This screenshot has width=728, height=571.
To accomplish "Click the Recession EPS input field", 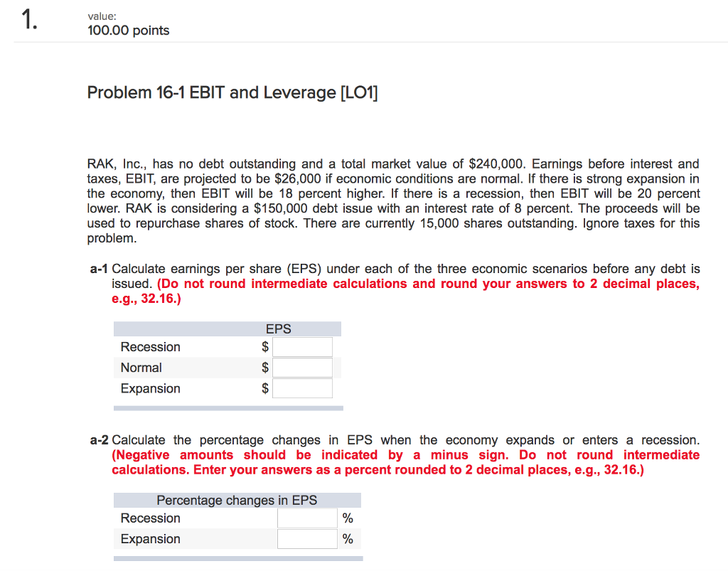I will [x=303, y=346].
